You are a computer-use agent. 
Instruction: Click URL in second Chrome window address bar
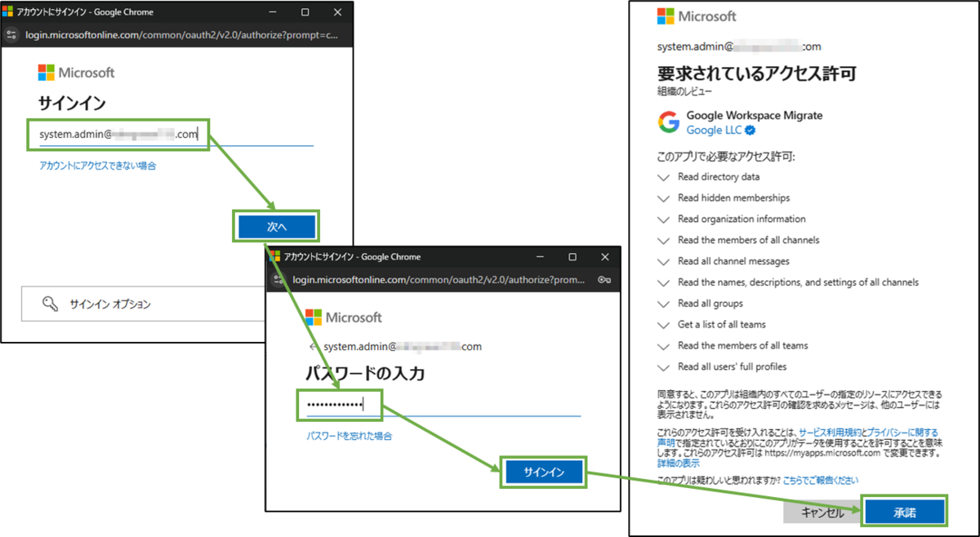439,279
